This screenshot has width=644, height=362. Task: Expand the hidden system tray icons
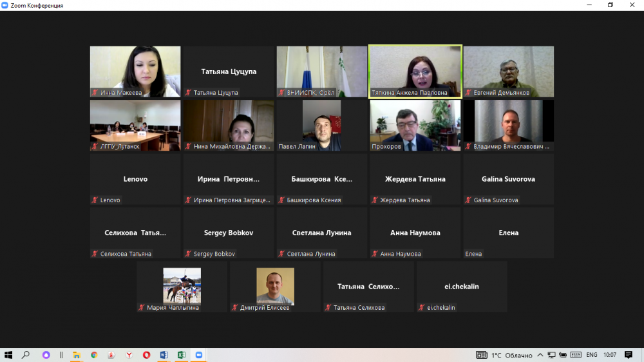pyautogui.click(x=541, y=355)
